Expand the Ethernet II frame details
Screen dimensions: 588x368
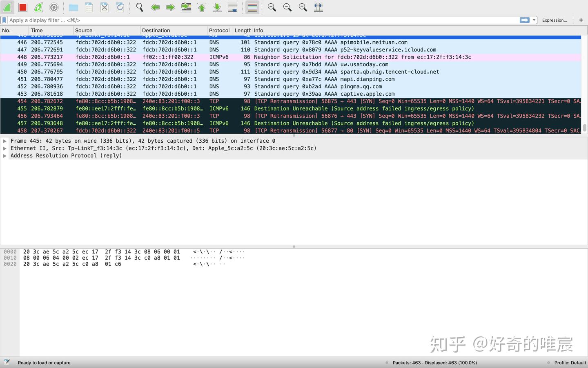[x=5, y=148]
